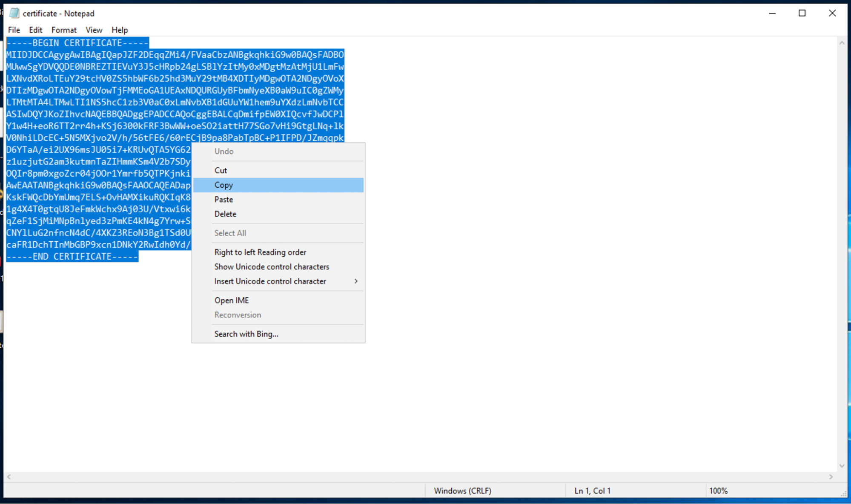The image size is (851, 504).
Task: Cut the highlighted certificate text
Action: (x=221, y=170)
